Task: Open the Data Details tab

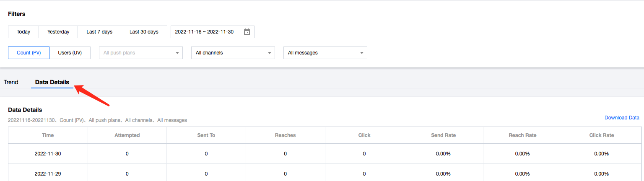Action: [x=52, y=82]
